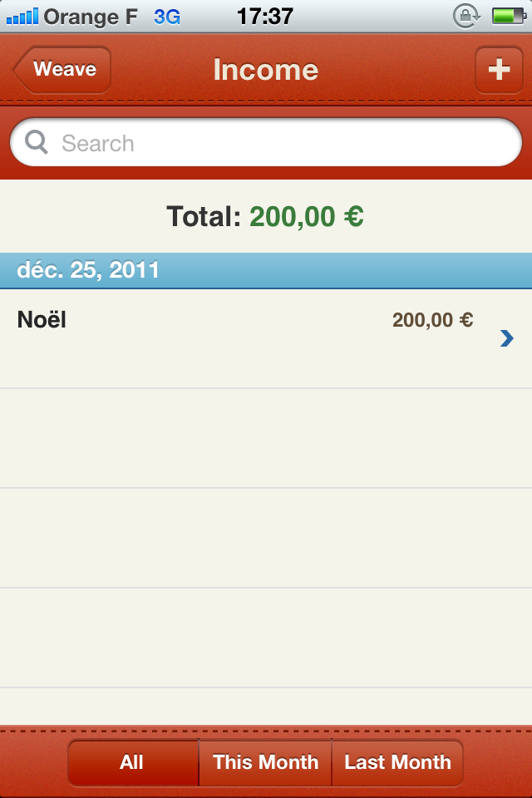This screenshot has width=532, height=798.
Task: Go back to Weave screen
Action: 63,70
